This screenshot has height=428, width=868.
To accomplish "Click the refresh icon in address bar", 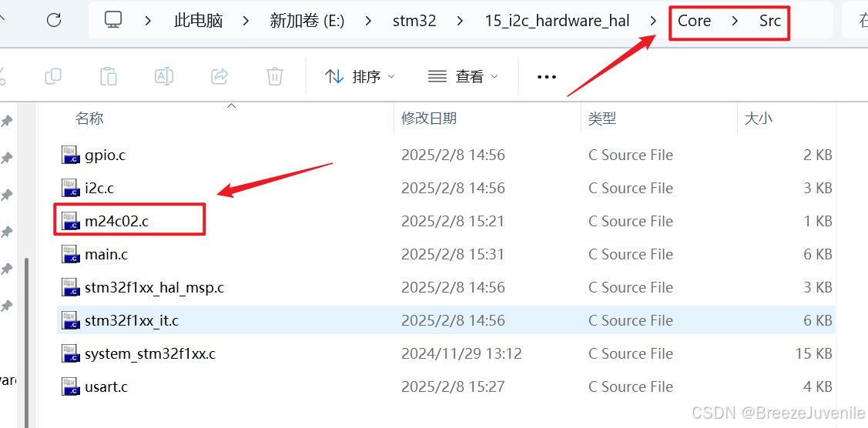I will (54, 21).
